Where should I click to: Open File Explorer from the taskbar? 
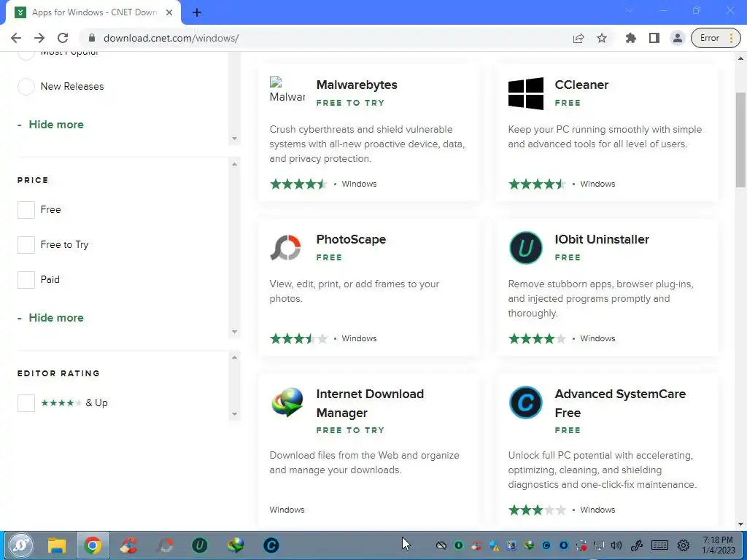point(57,545)
